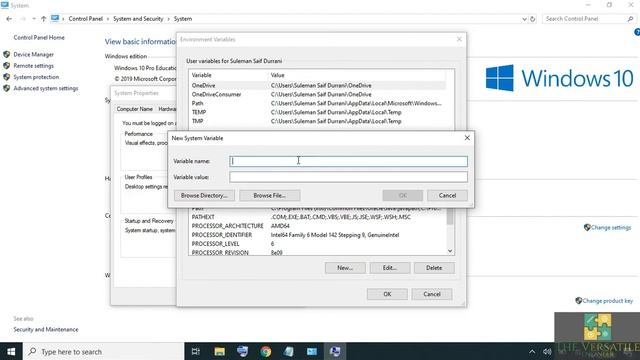Click Advanced system settings shield icon
The height and width of the screenshot is (360, 640).
(7, 88)
